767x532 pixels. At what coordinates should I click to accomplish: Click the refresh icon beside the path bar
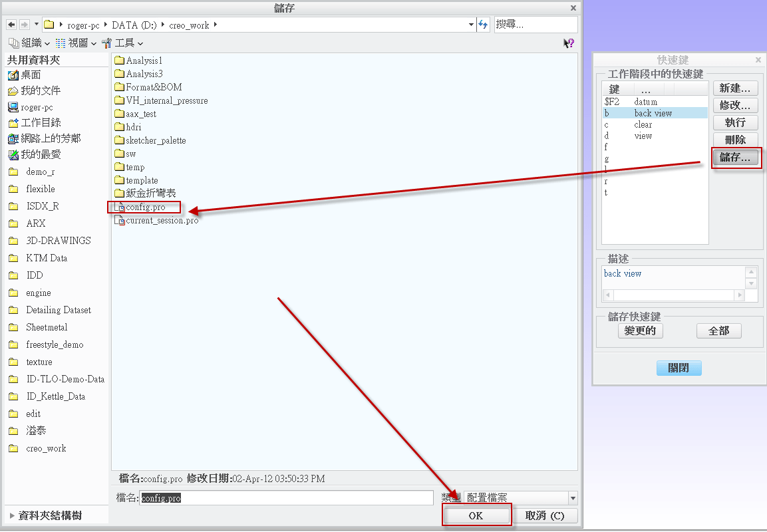[484, 25]
